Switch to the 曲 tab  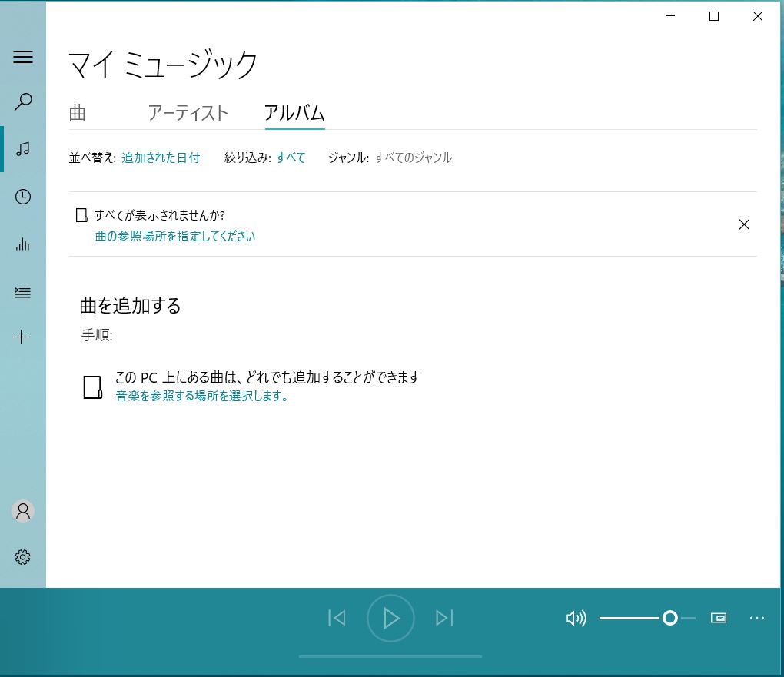pos(78,113)
